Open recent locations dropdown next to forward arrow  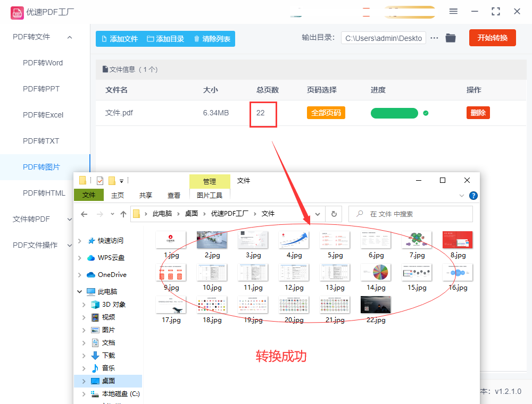pyautogui.click(x=112, y=214)
